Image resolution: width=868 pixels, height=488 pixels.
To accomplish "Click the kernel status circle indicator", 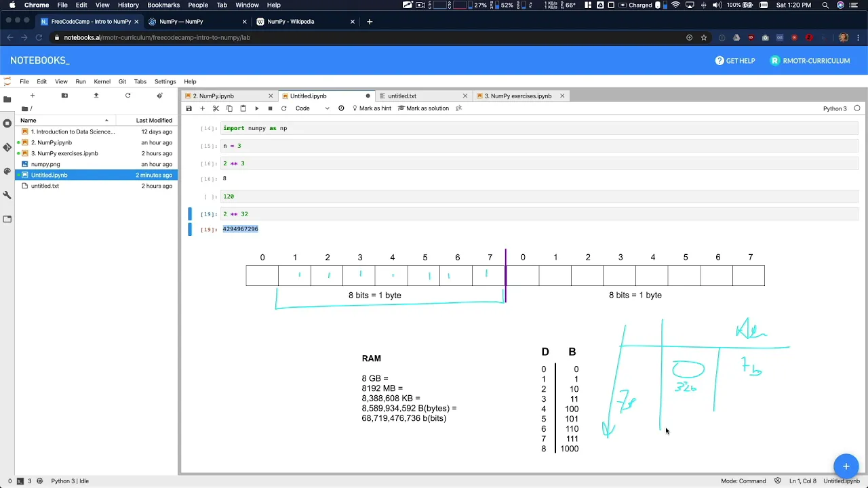I will (857, 108).
